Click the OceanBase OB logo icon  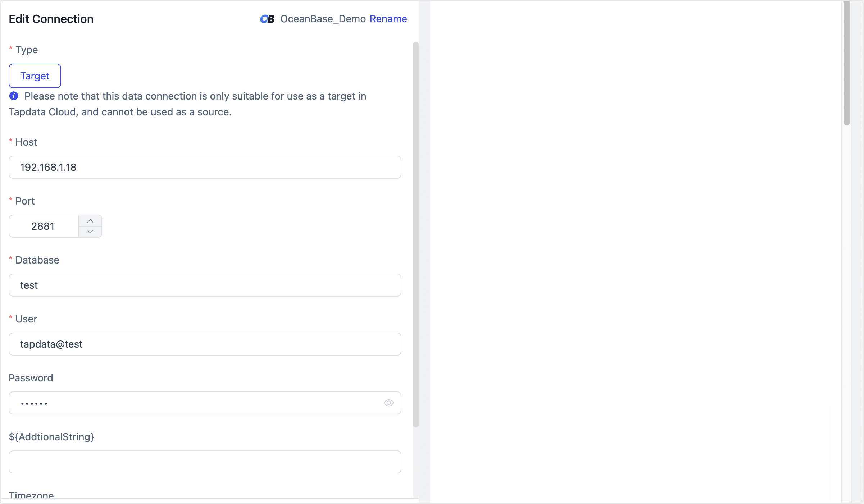(x=267, y=19)
